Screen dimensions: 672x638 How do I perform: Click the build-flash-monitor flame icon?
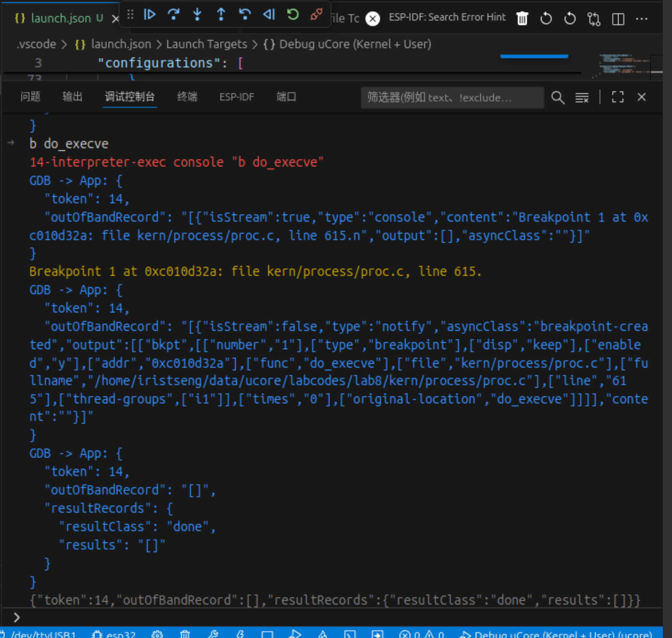tap(323, 634)
